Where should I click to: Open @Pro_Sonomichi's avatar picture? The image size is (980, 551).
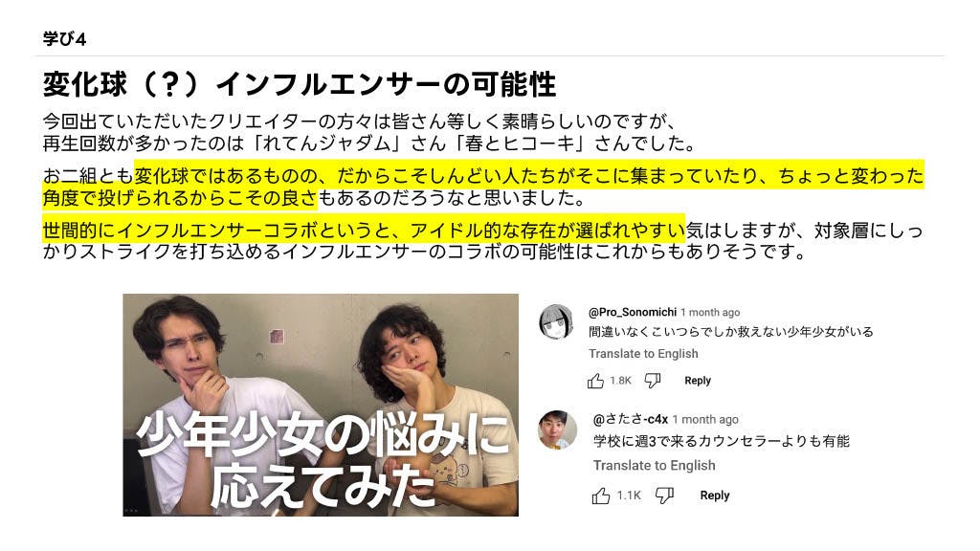(556, 321)
